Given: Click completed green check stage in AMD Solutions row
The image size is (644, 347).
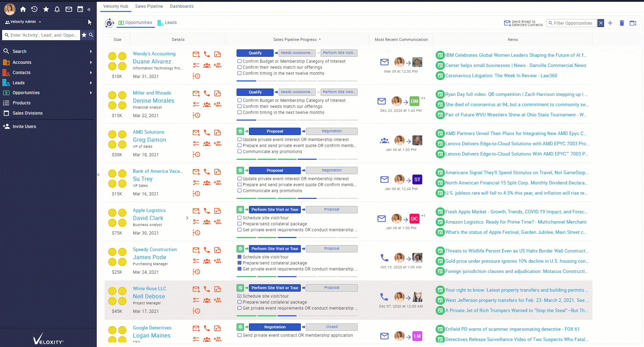Looking at the screenshot, I should (240, 131).
